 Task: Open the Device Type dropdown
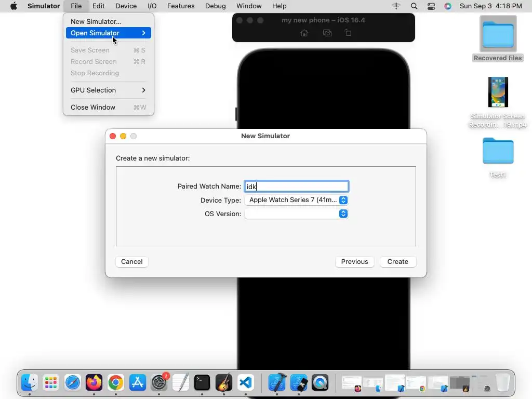coord(296,200)
